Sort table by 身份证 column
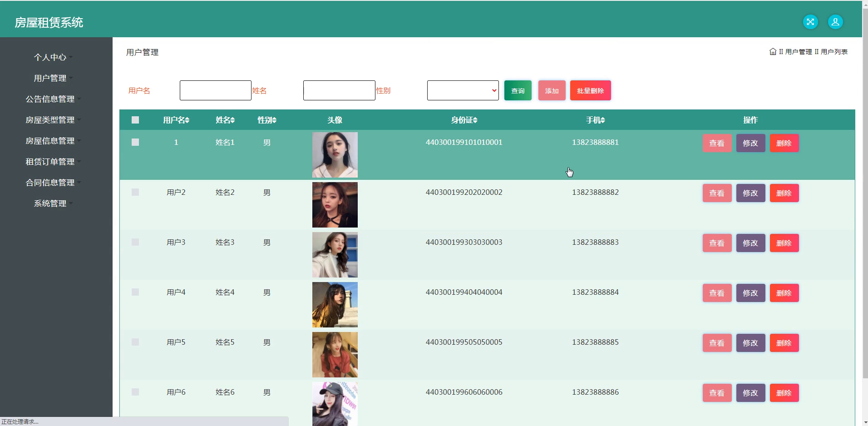The width and height of the screenshot is (868, 426). [464, 120]
